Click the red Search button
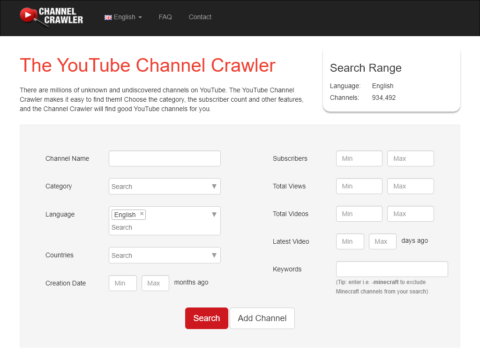This screenshot has width=480, height=360. point(207,318)
